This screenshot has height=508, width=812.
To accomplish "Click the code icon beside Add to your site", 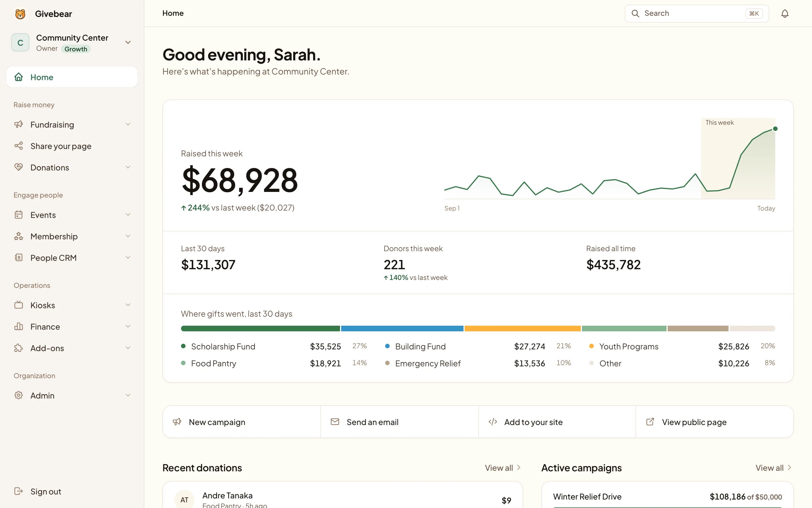I will point(493,422).
